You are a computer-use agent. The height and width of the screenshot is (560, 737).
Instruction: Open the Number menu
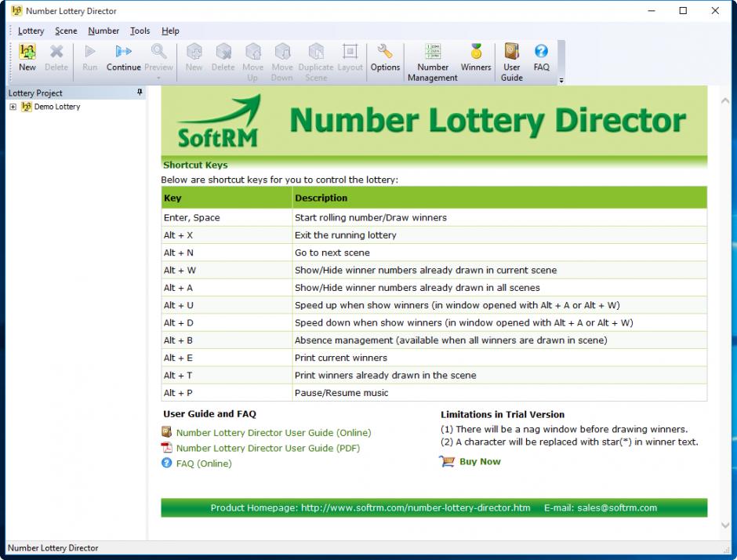click(x=103, y=31)
